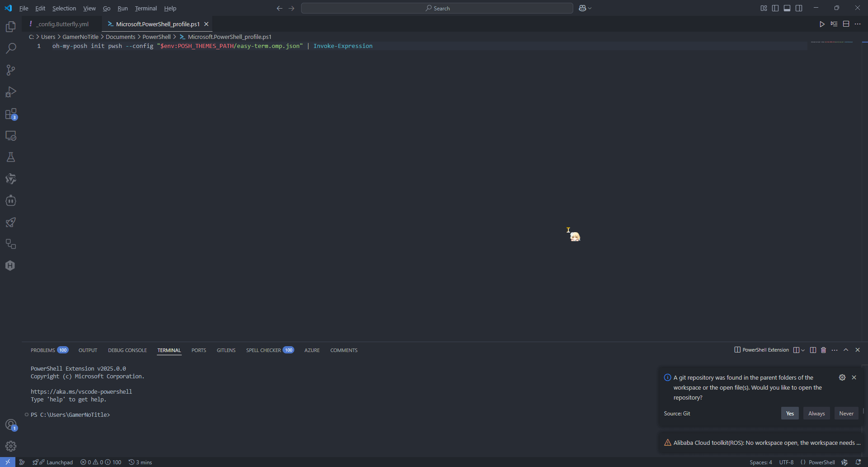Click Never on git repository prompt
The width and height of the screenshot is (868, 467).
coord(846,413)
